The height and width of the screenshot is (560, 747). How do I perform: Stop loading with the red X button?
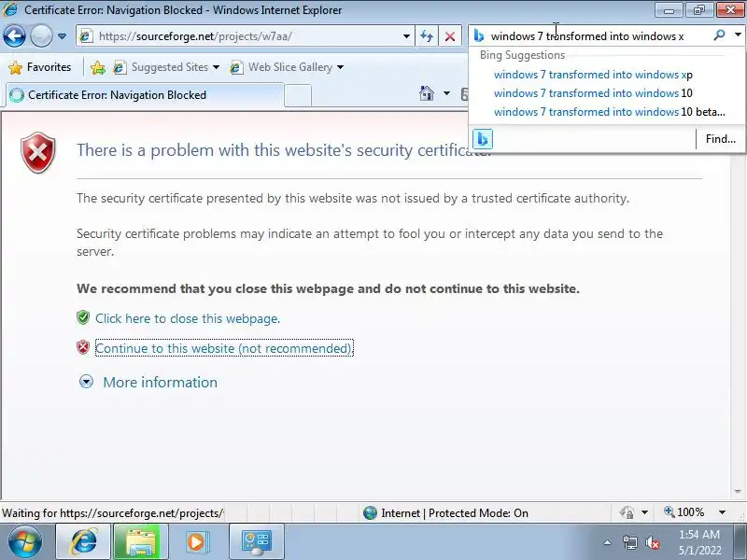tap(450, 36)
